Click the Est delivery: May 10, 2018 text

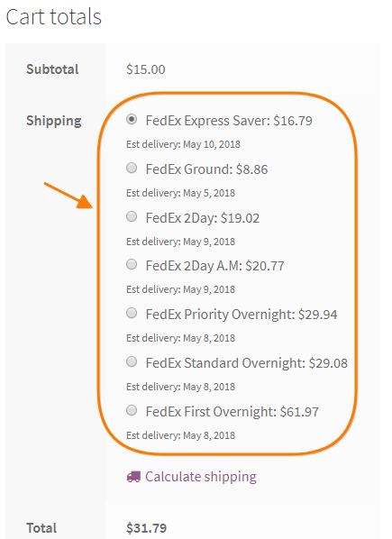click(x=183, y=144)
